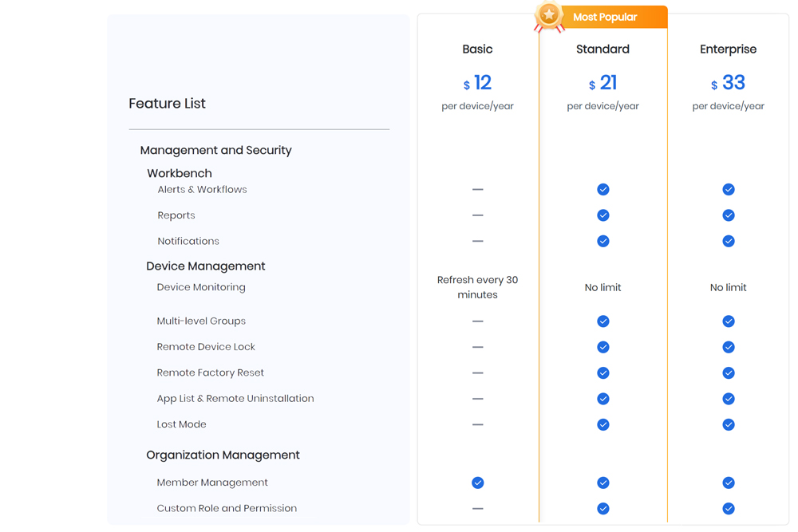The height and width of the screenshot is (532, 798).
Task: Select the Notifications checkmark under Standard
Action: pos(602,240)
